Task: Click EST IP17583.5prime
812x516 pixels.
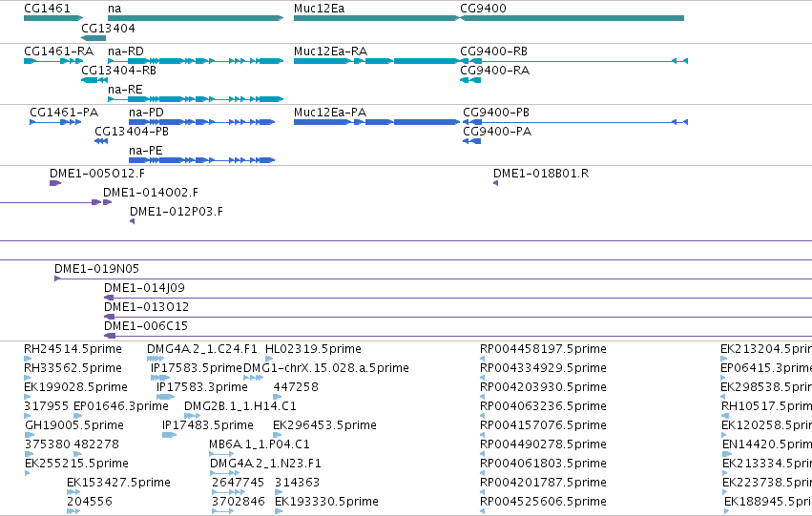Action: coord(197,368)
